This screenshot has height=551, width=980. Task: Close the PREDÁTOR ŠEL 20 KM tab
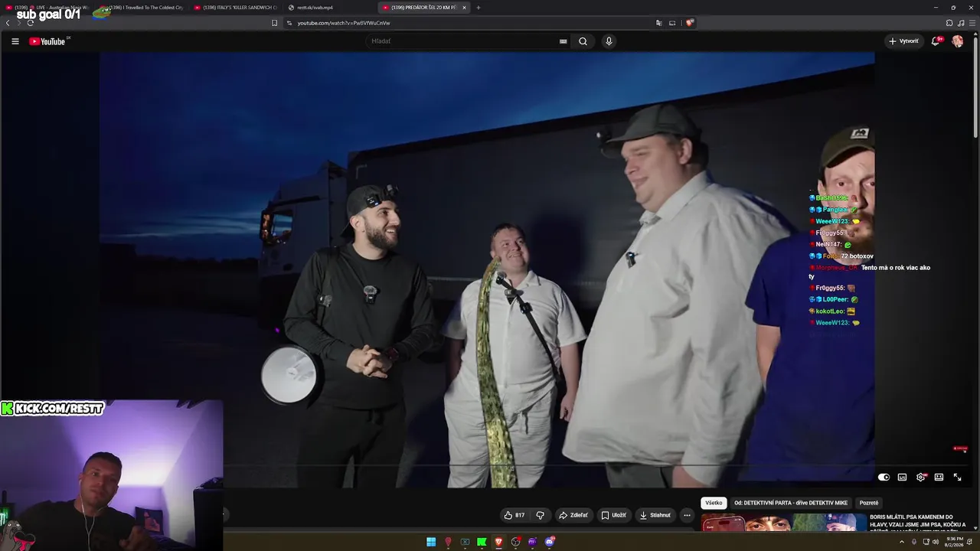pos(464,8)
